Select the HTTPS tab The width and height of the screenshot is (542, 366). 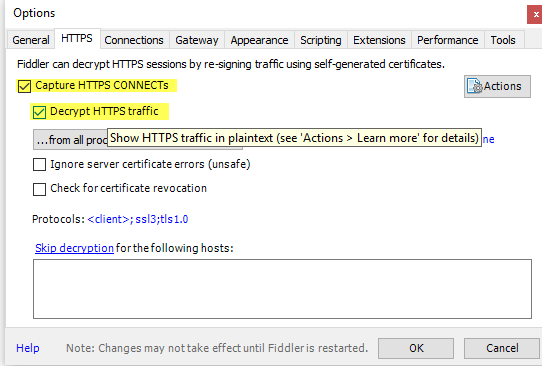[x=77, y=38]
